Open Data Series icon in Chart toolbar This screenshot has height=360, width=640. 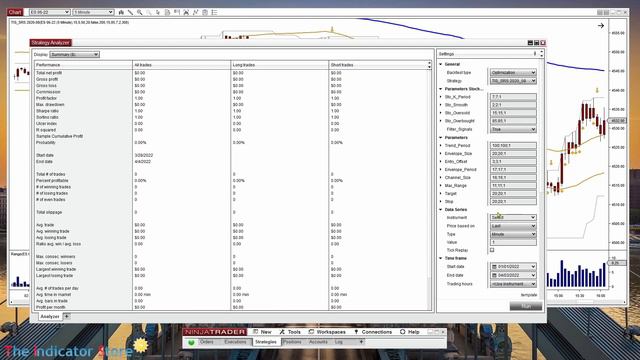pyautogui.click(x=205, y=12)
